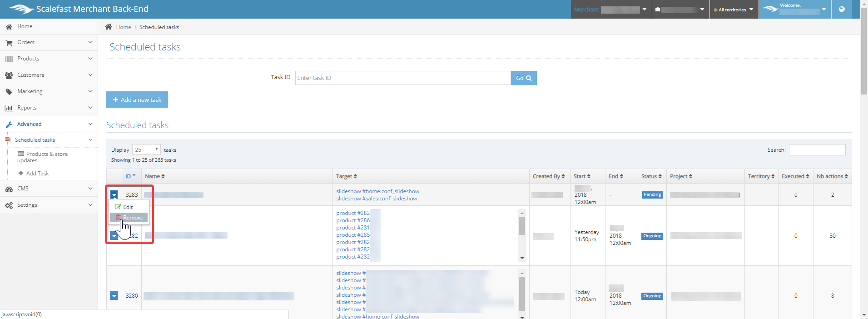
Task: Sort the table by Status column
Action: tap(651, 176)
